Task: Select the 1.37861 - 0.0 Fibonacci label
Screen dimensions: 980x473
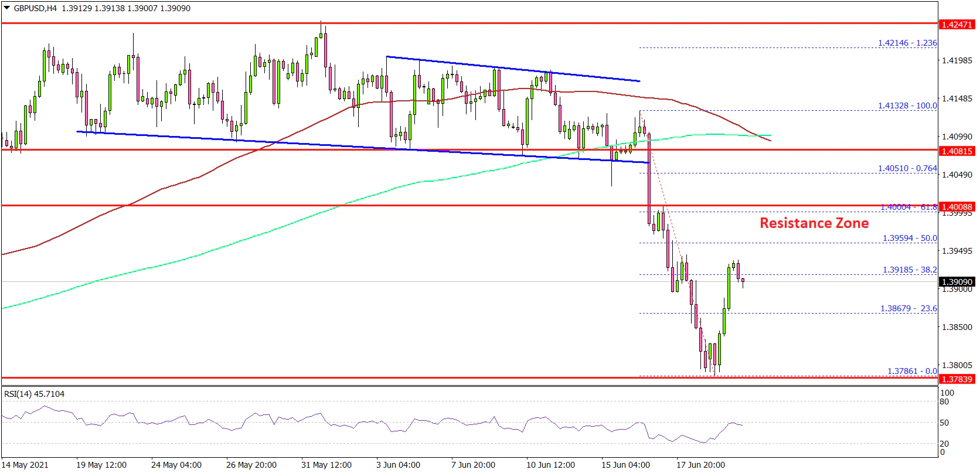Action: 911,372
